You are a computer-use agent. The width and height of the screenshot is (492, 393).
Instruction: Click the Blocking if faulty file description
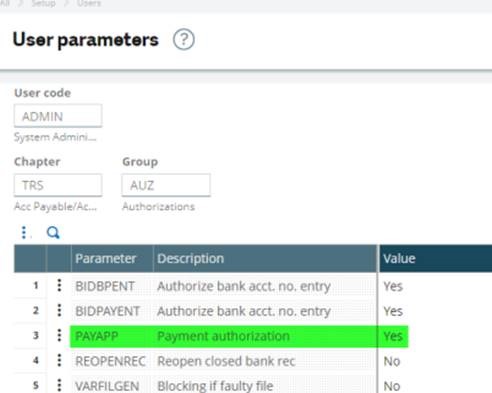tap(215, 386)
